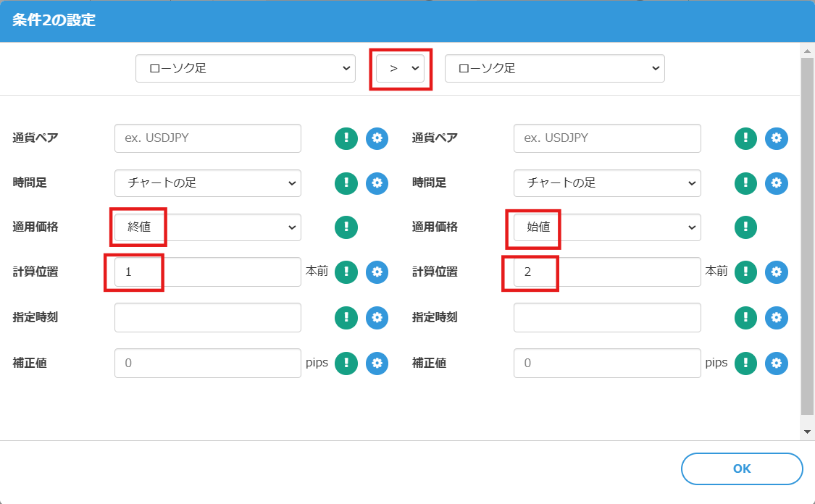Open left ローソク足 indicator dropdown
Screen dimensions: 815x504
click(x=246, y=68)
